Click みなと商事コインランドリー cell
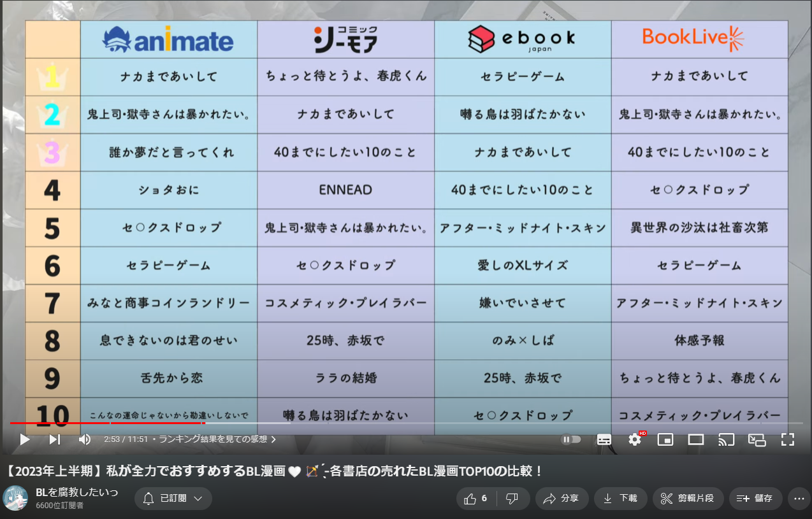 [169, 302]
